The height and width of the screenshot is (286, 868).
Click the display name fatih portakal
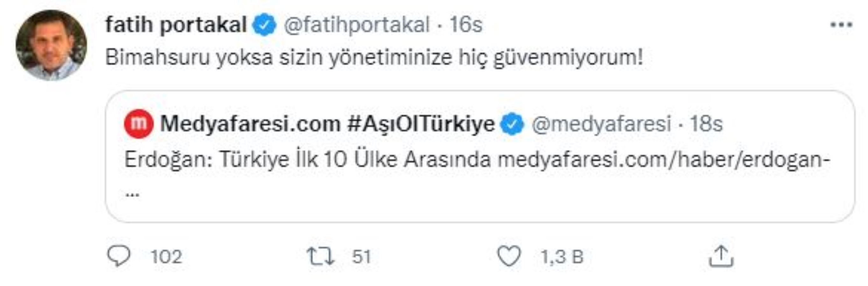click(176, 25)
